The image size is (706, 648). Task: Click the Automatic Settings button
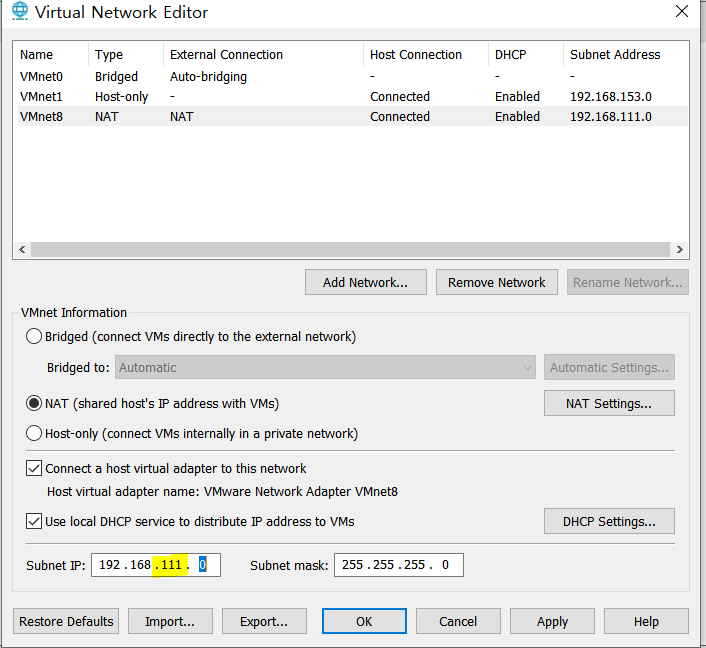(609, 367)
